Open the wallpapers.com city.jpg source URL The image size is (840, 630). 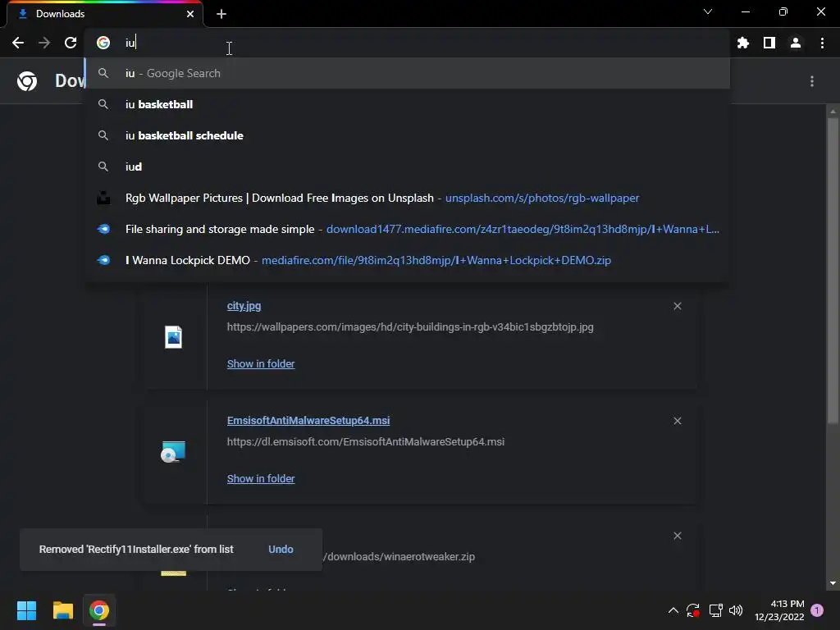point(410,326)
